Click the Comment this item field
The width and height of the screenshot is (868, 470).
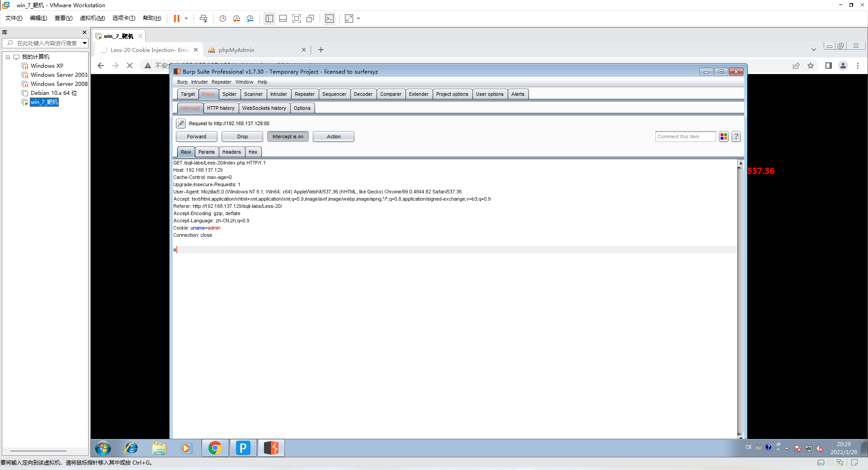685,136
